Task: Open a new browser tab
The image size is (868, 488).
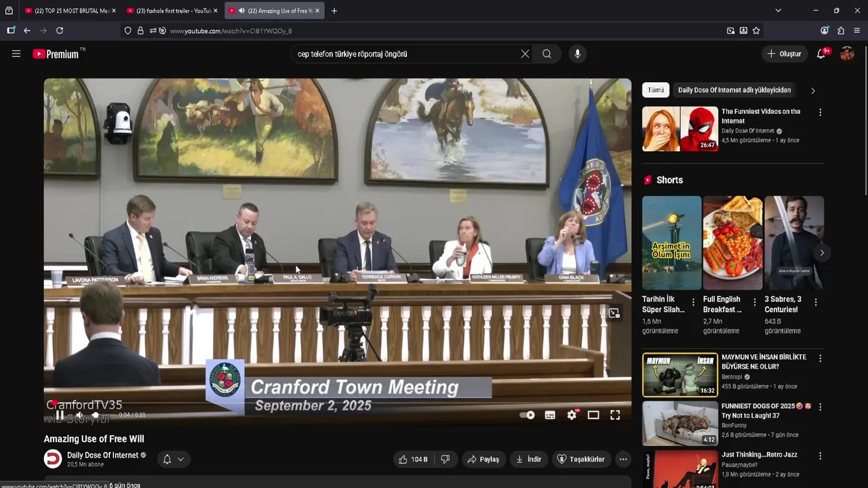Action: click(334, 11)
